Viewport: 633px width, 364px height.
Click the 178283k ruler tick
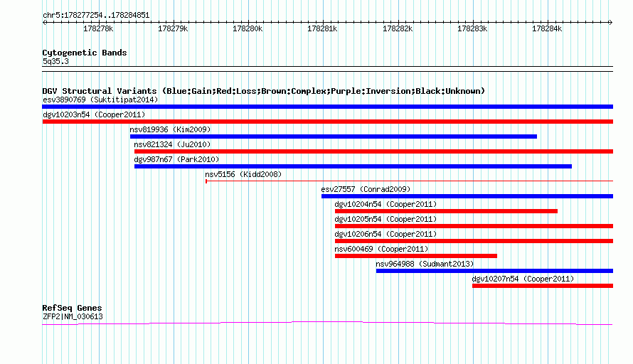(x=473, y=28)
